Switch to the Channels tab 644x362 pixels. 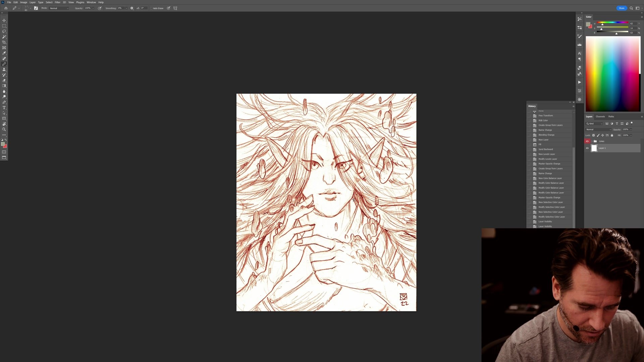pos(600,117)
